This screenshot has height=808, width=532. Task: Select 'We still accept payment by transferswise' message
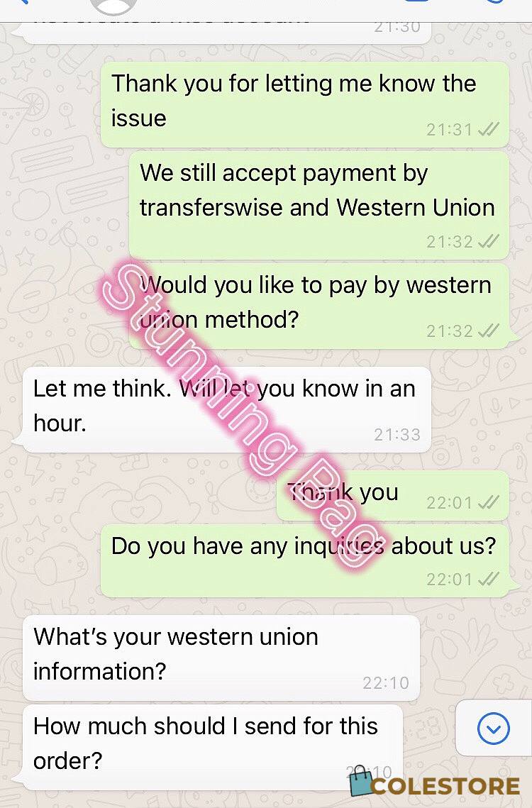click(319, 205)
